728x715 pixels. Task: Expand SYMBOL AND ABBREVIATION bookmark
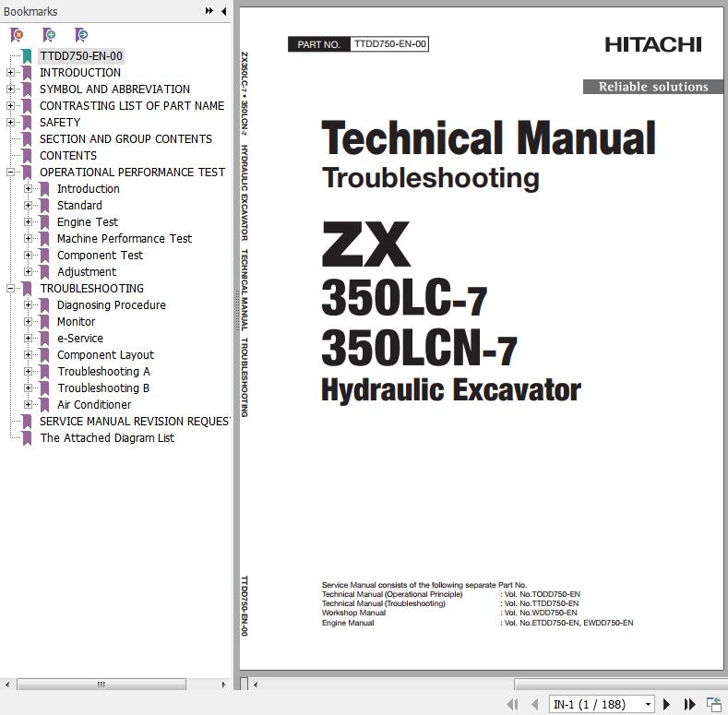10,89
